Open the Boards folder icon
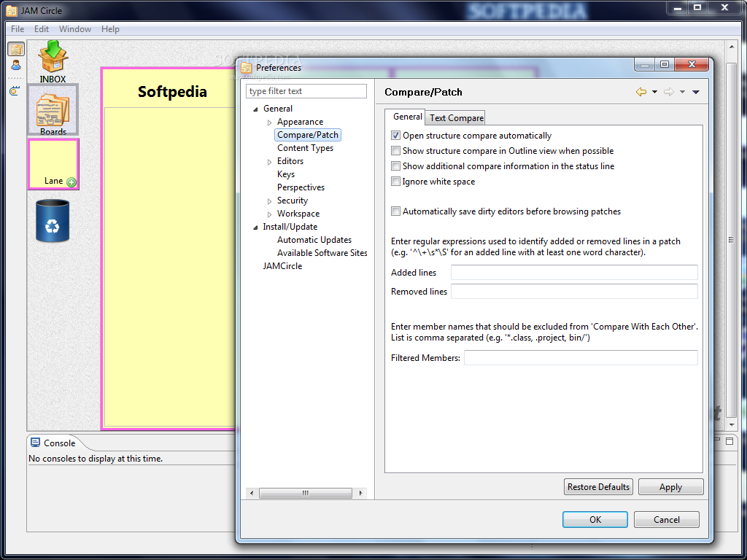 pos(53,109)
